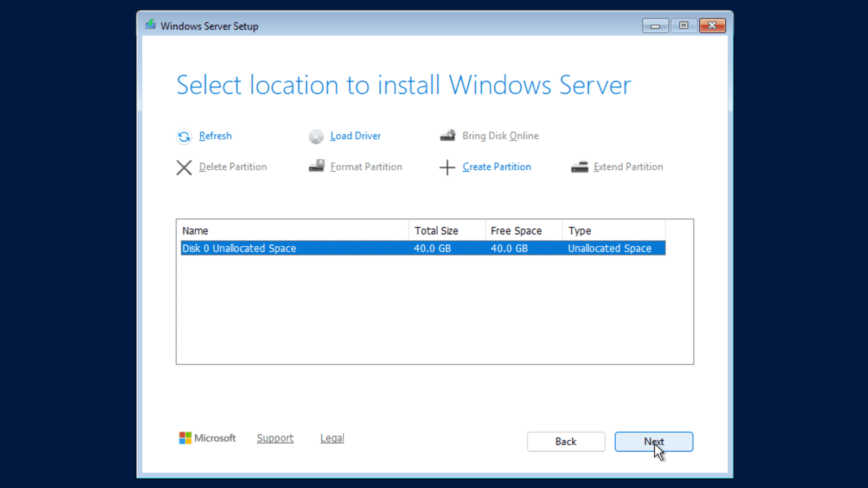Click the Name column header
The width and height of the screenshot is (868, 488).
[x=295, y=230]
